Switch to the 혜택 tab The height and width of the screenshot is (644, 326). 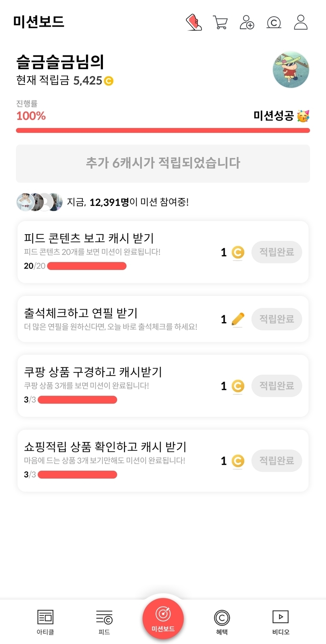point(222,622)
